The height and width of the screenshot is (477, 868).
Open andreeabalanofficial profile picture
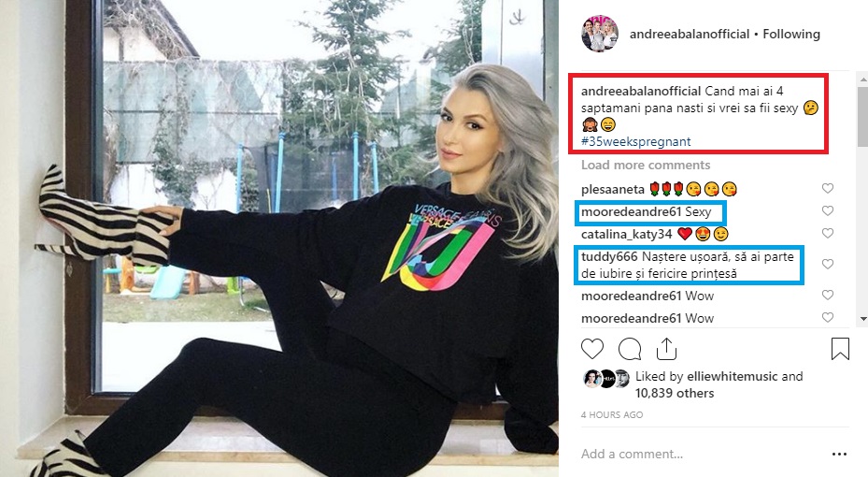point(600,34)
